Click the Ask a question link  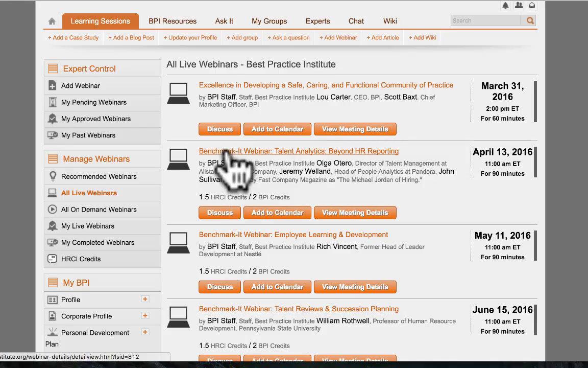(288, 37)
